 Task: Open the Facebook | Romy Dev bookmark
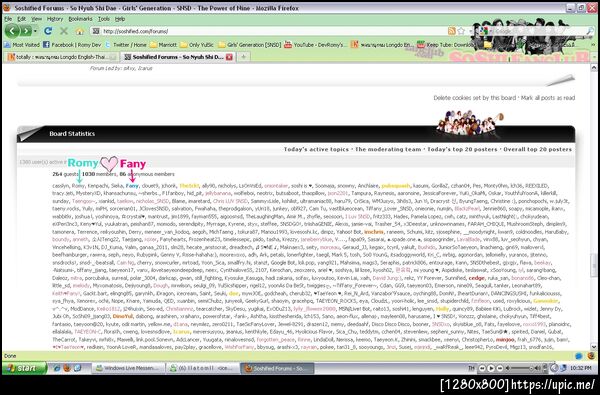tap(72, 45)
